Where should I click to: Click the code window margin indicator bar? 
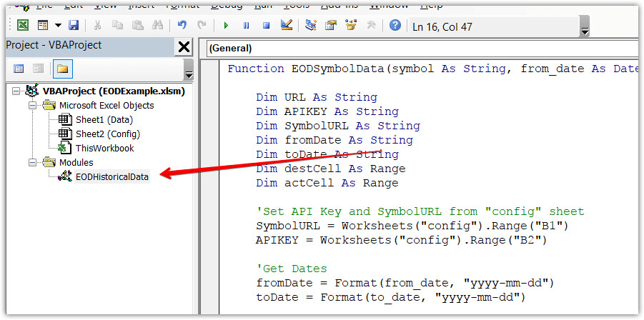pyautogui.click(x=210, y=186)
